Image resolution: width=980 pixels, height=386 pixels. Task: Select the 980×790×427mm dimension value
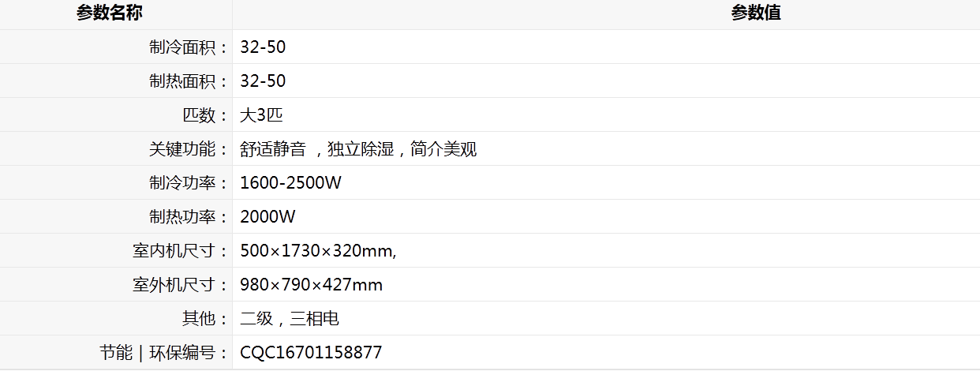pos(311,285)
